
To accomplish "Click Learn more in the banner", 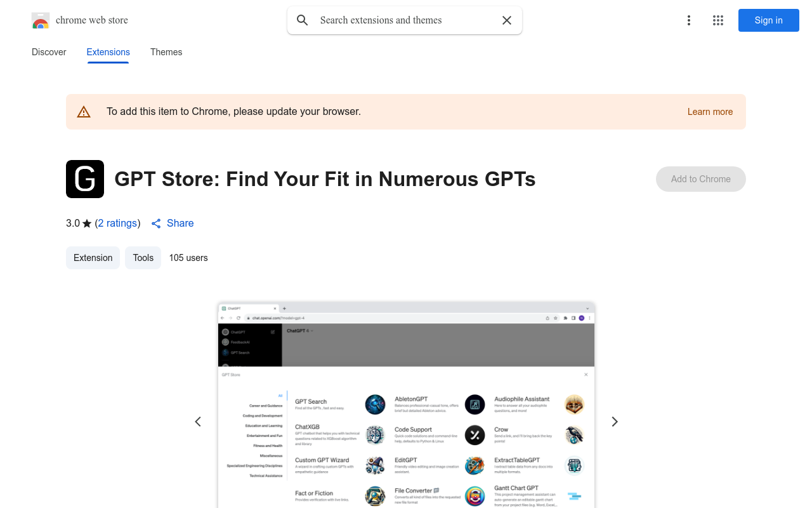I will tap(710, 111).
